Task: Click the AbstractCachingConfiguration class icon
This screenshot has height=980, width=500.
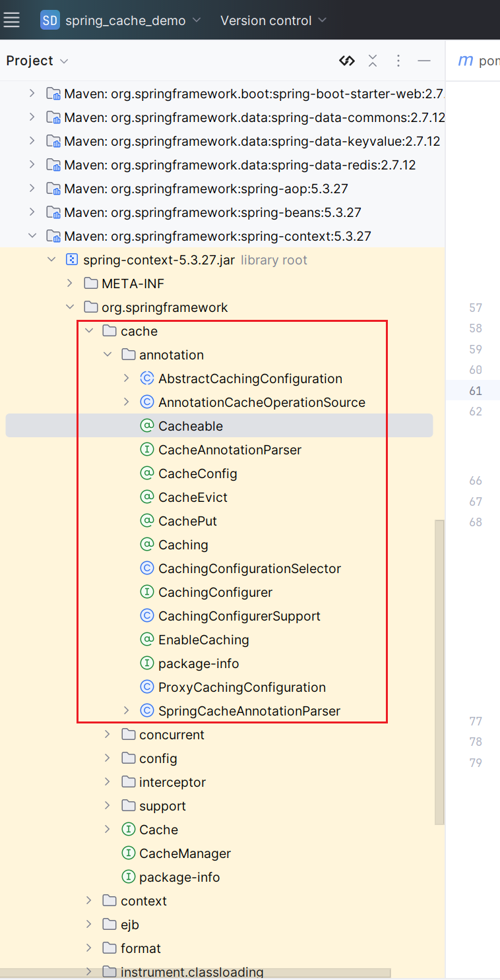Action: point(147,379)
